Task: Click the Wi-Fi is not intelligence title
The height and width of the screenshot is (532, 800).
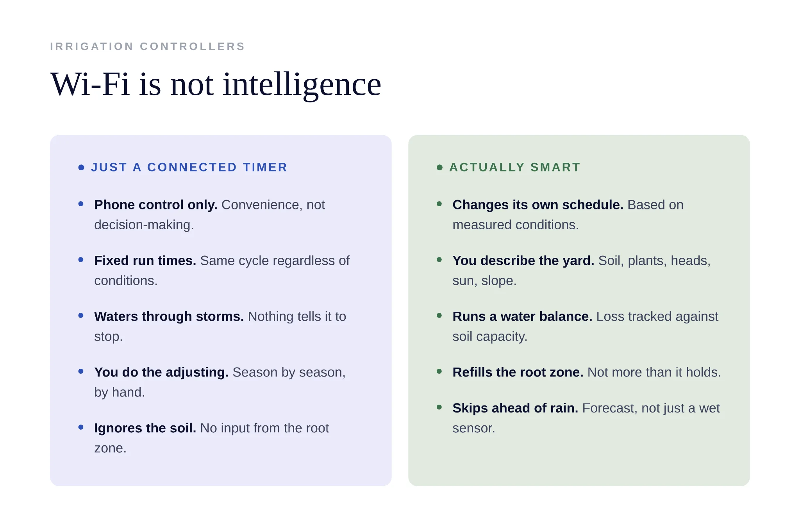Action: click(216, 85)
